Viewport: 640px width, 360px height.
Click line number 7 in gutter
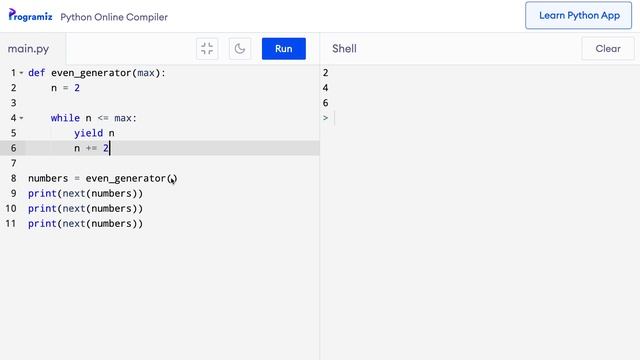click(13, 163)
